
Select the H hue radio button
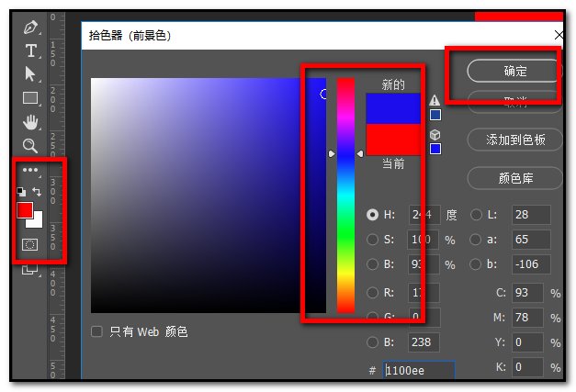pos(372,215)
